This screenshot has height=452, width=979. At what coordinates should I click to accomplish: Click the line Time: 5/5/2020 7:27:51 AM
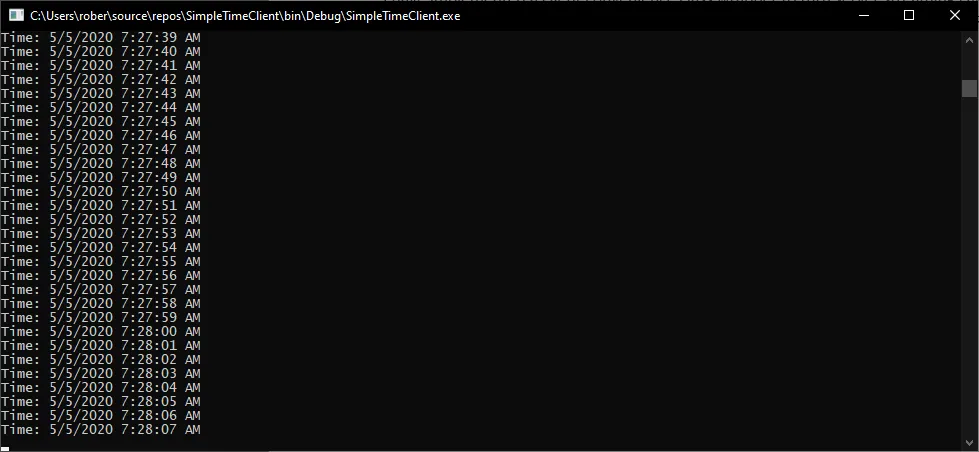click(x=101, y=205)
